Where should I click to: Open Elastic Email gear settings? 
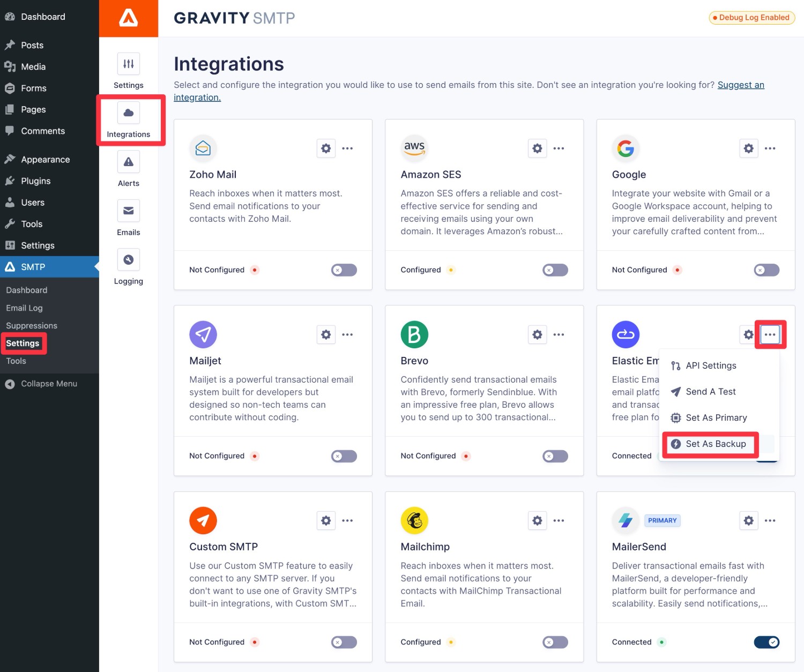(x=748, y=334)
